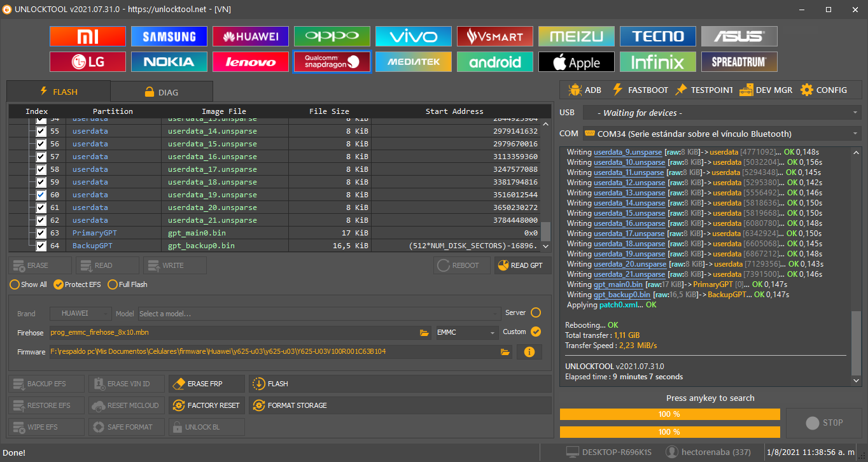
Task: Open the Brand HUAWEI dropdown
Action: click(x=81, y=314)
